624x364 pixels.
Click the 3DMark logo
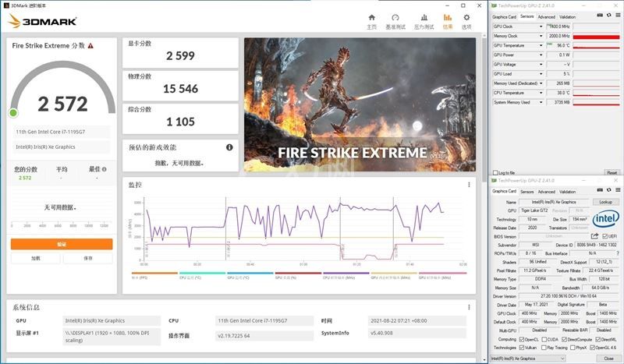coord(42,22)
